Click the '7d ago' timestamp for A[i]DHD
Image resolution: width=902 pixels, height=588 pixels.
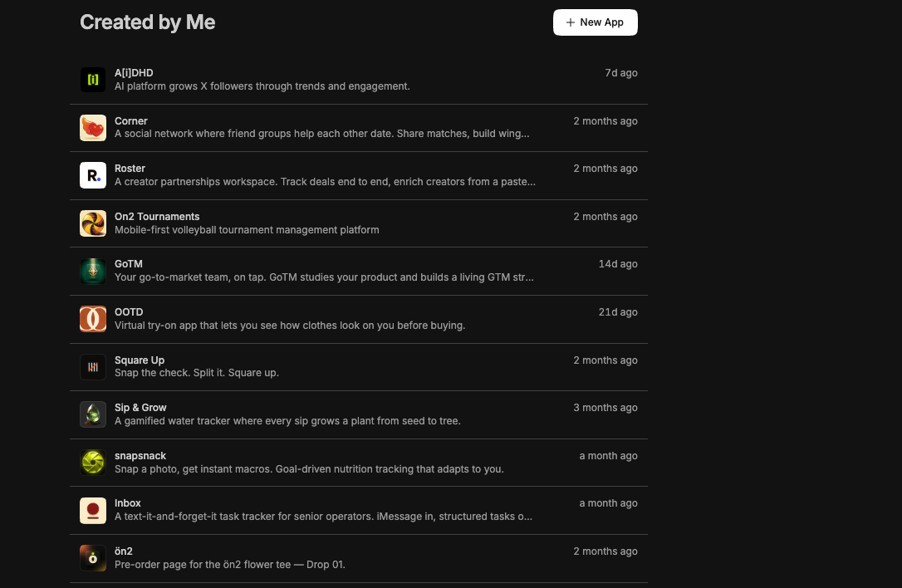(620, 73)
